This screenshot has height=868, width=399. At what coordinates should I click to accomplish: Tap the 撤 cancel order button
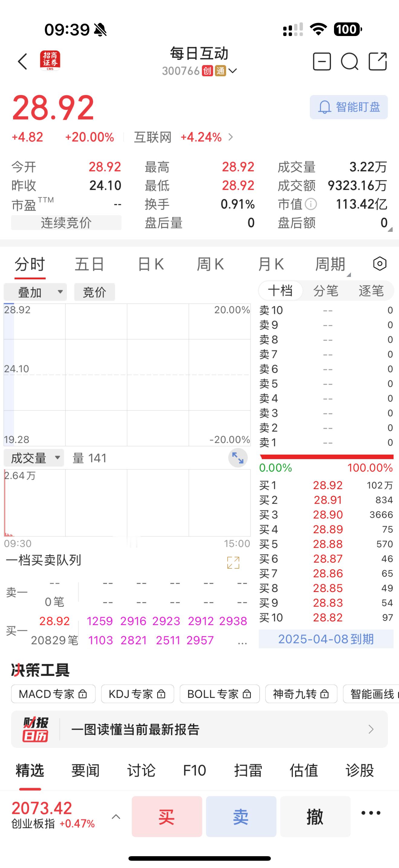click(315, 817)
